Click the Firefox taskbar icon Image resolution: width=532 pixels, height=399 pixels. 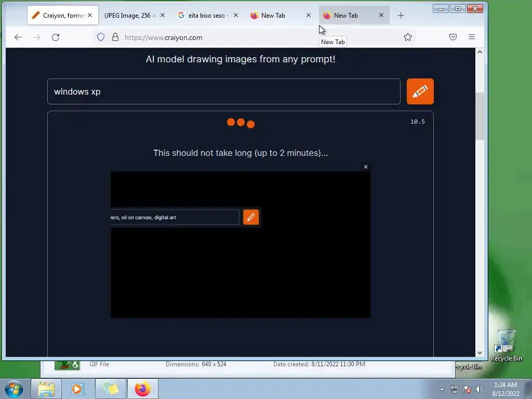(x=143, y=389)
